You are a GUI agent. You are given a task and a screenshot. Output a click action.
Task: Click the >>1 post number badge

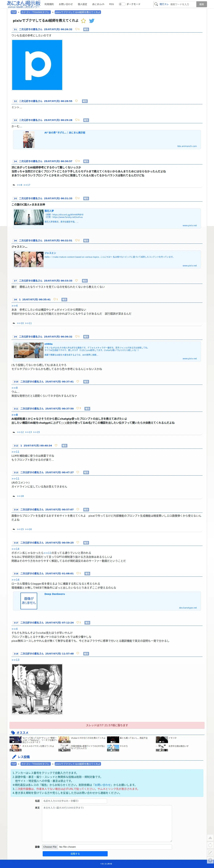click(15, 30)
